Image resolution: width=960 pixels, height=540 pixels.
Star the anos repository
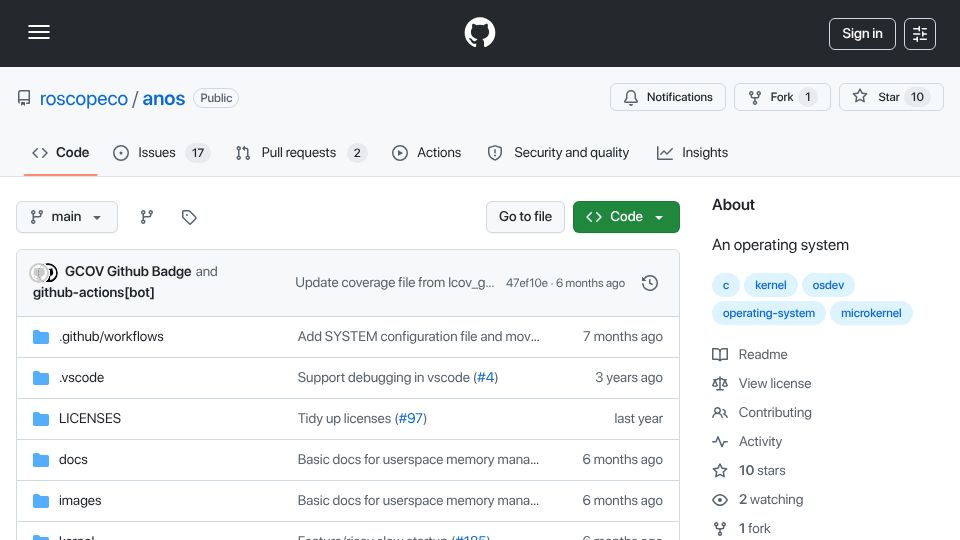(891, 97)
